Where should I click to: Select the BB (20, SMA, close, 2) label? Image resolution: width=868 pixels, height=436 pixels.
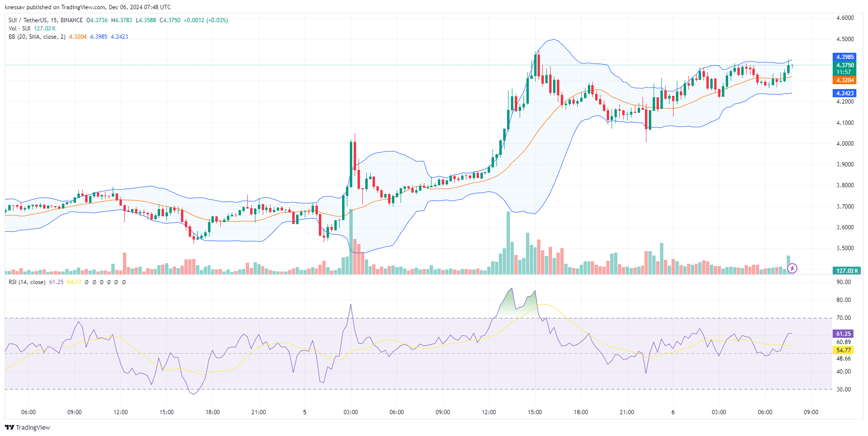click(x=37, y=37)
